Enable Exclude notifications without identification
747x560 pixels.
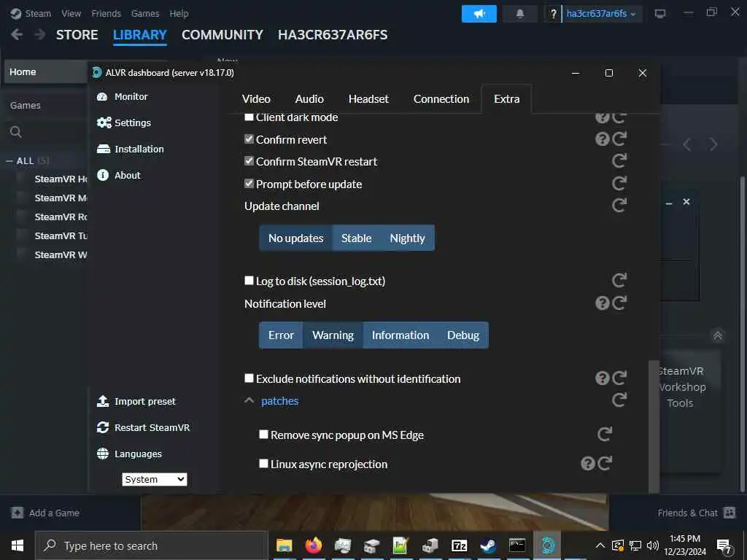click(249, 378)
